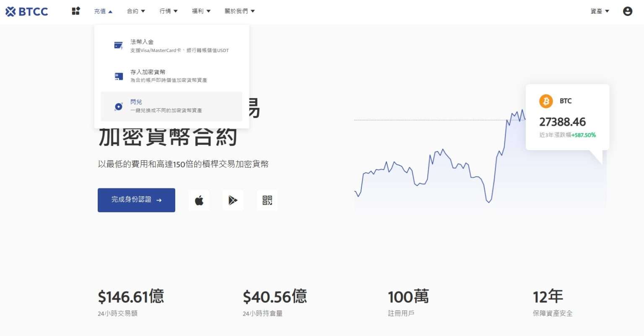
Task: Click the QR code download icon
Action: (267, 200)
